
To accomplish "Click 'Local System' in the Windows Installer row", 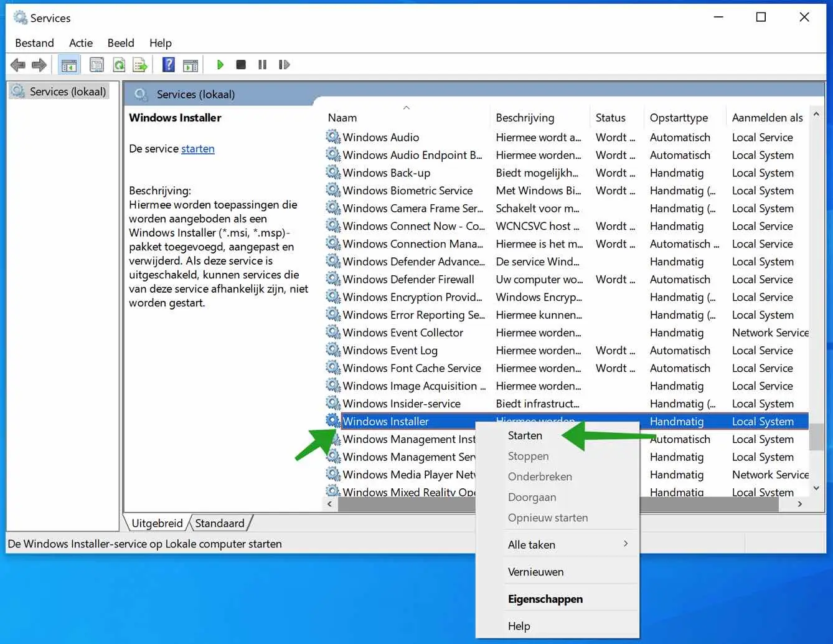I will pos(763,422).
